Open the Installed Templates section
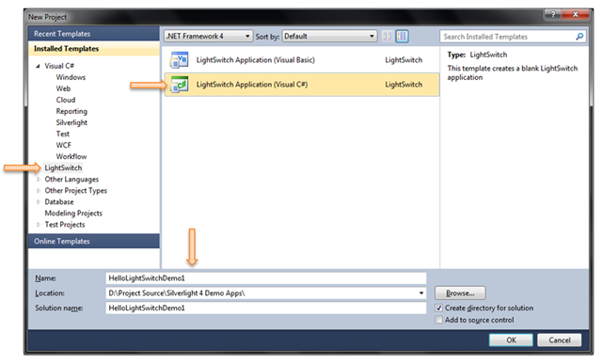This screenshot has height=364, width=602. (x=94, y=49)
